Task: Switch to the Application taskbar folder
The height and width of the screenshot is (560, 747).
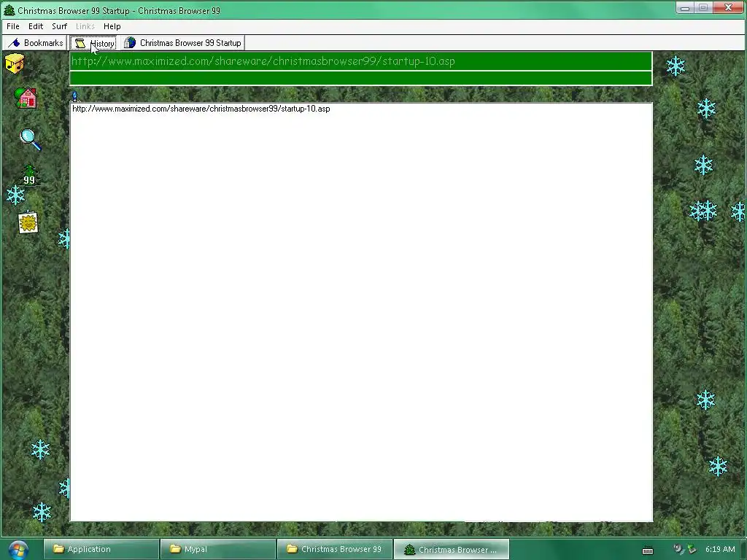Action: (101, 549)
